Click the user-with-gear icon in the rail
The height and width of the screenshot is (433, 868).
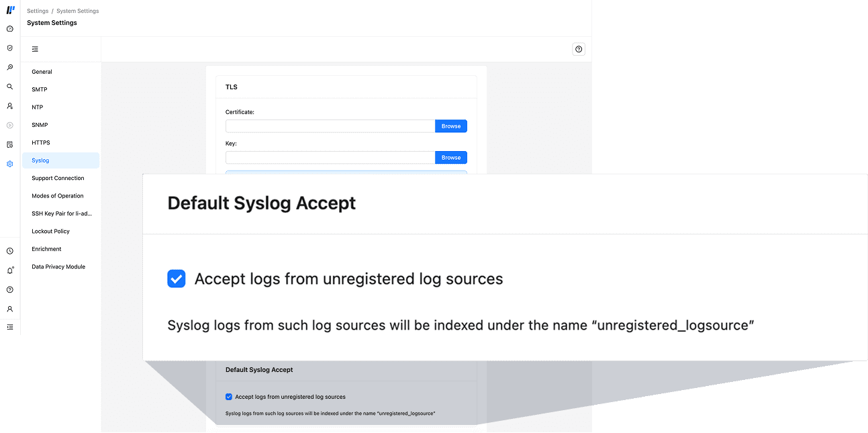tap(9, 106)
